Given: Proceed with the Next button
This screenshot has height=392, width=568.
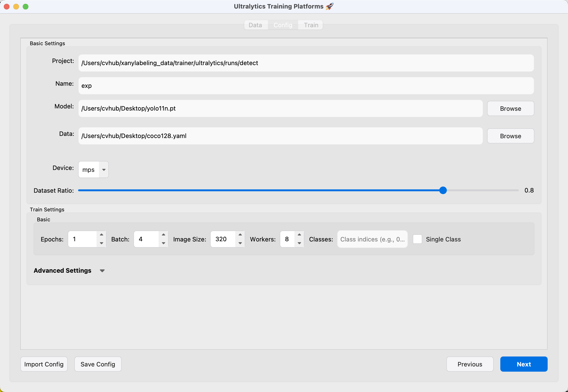Looking at the screenshot, I should (x=524, y=364).
